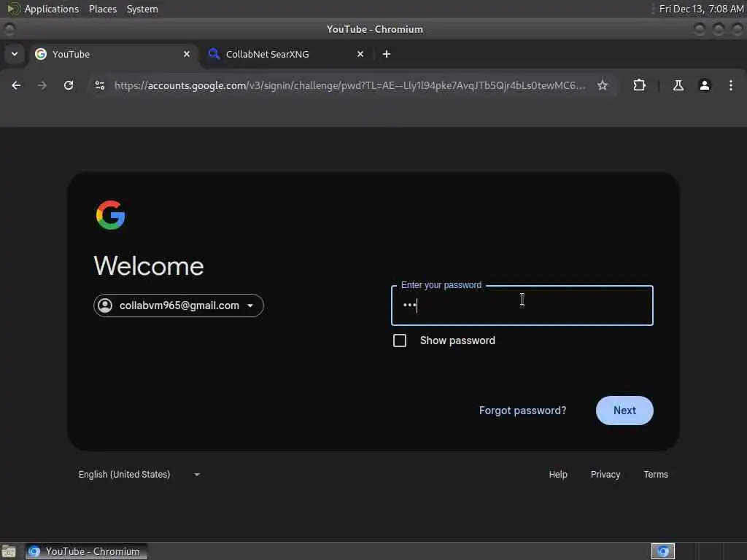Open the Chromium three-dot menu
This screenshot has width=747, height=560.
point(731,85)
